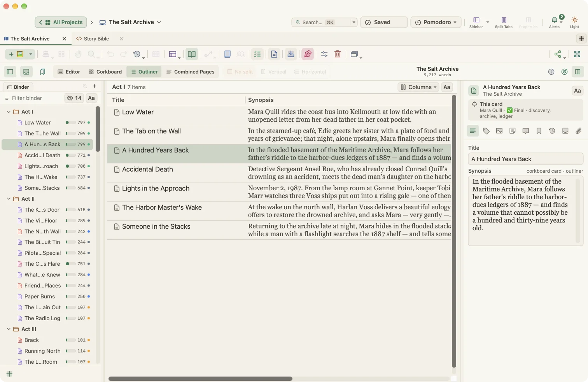Viewport: 588px width, 382px height.
Task: Open the paperclip attachments icon in the inspector
Action: pos(579,131)
